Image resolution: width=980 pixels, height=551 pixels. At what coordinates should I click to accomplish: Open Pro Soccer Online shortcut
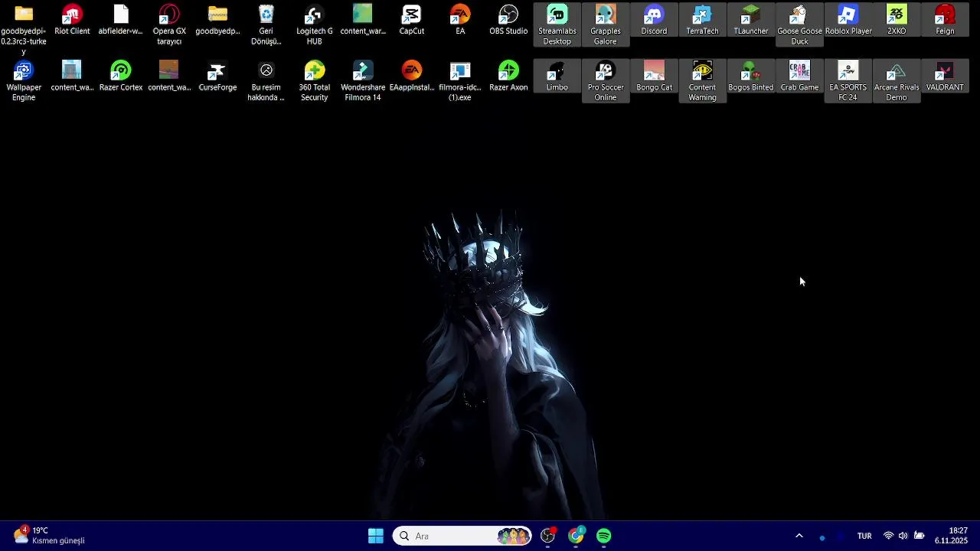[x=605, y=81]
